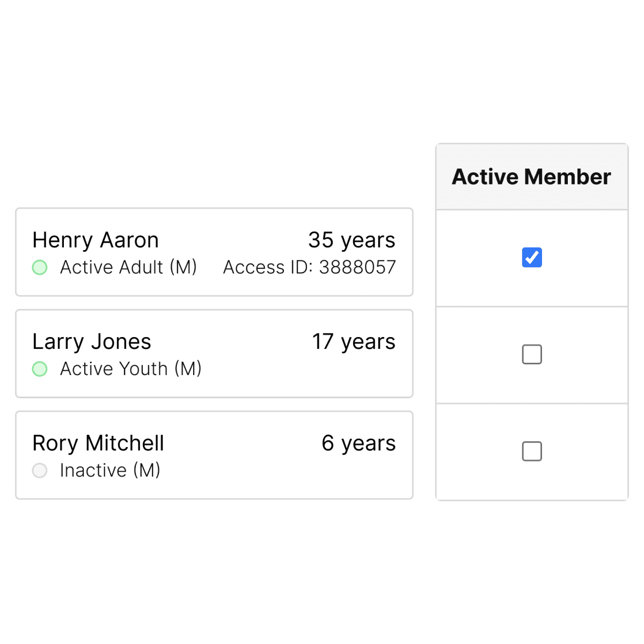Select Access ID: 3888057 text

(310, 267)
